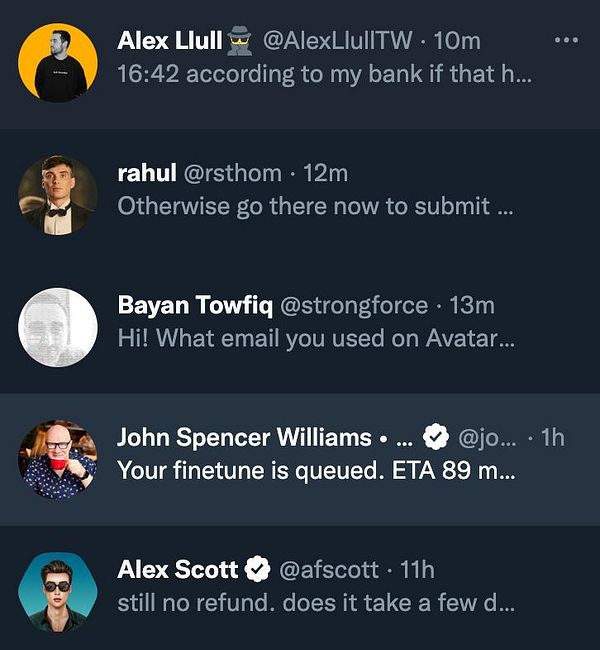Click Alex Llull's profile avatar
This screenshot has width=600, height=650.
click(58, 62)
